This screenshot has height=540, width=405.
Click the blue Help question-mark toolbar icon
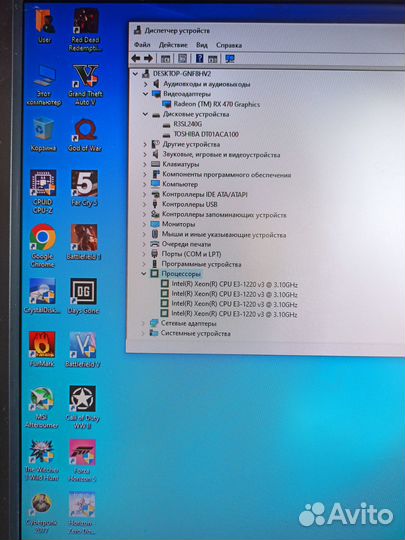[199, 59]
